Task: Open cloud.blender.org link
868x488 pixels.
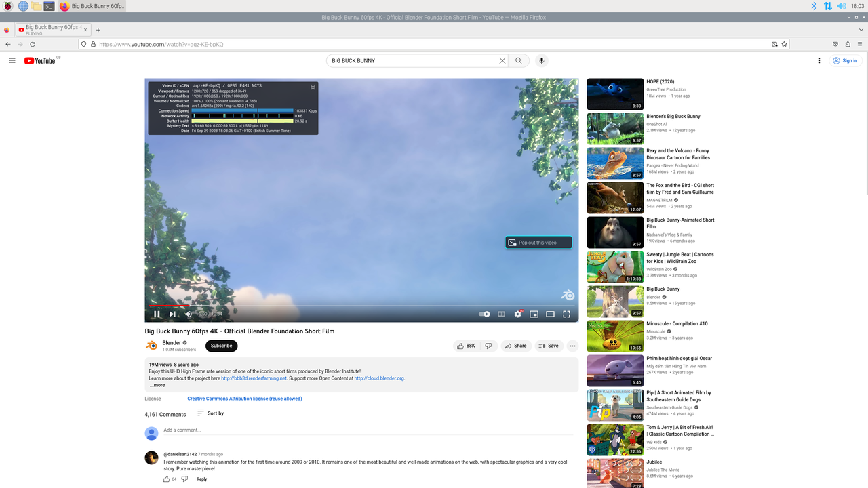Action: pos(379,378)
